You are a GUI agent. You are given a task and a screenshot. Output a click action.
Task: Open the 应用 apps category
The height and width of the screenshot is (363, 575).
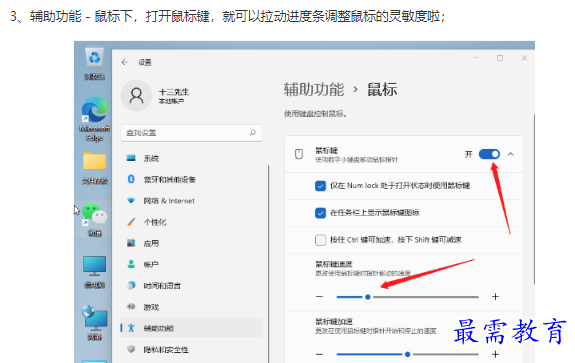(x=191, y=243)
